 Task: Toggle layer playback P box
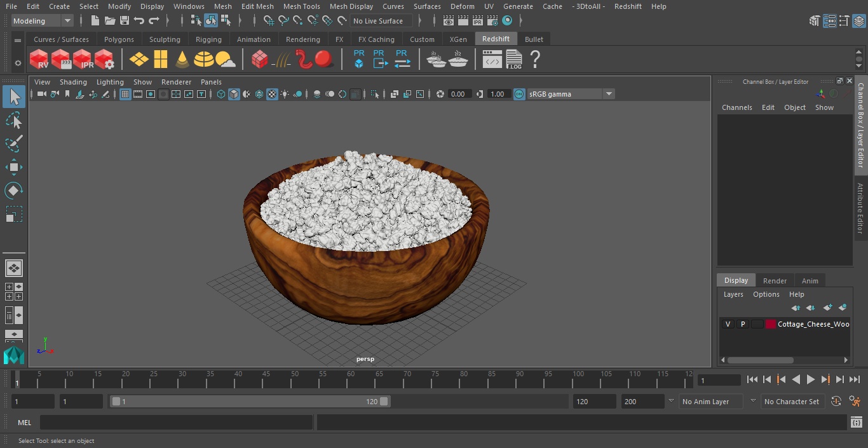tap(742, 324)
